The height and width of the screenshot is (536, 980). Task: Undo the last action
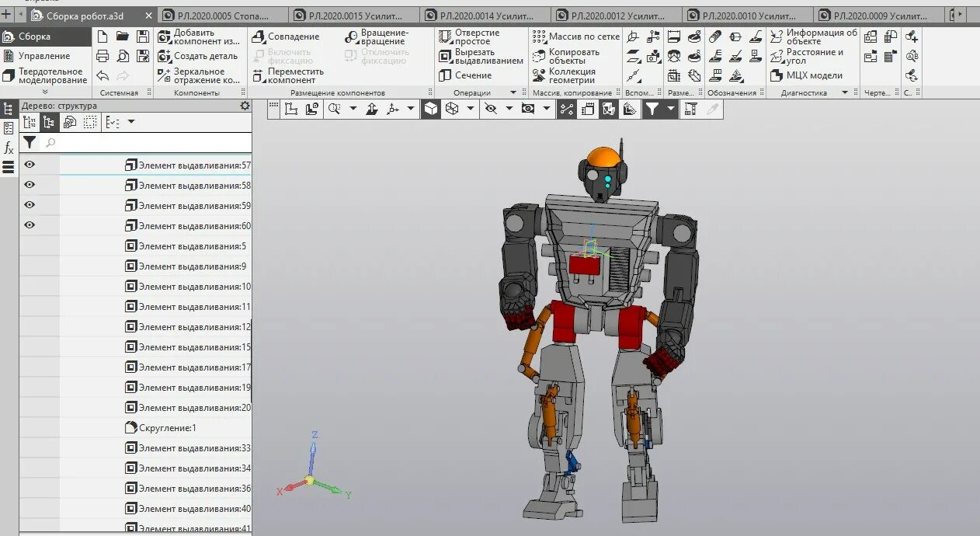click(103, 75)
